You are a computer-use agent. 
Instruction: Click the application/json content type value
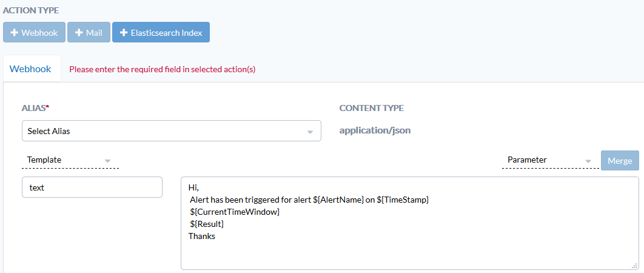(x=375, y=131)
